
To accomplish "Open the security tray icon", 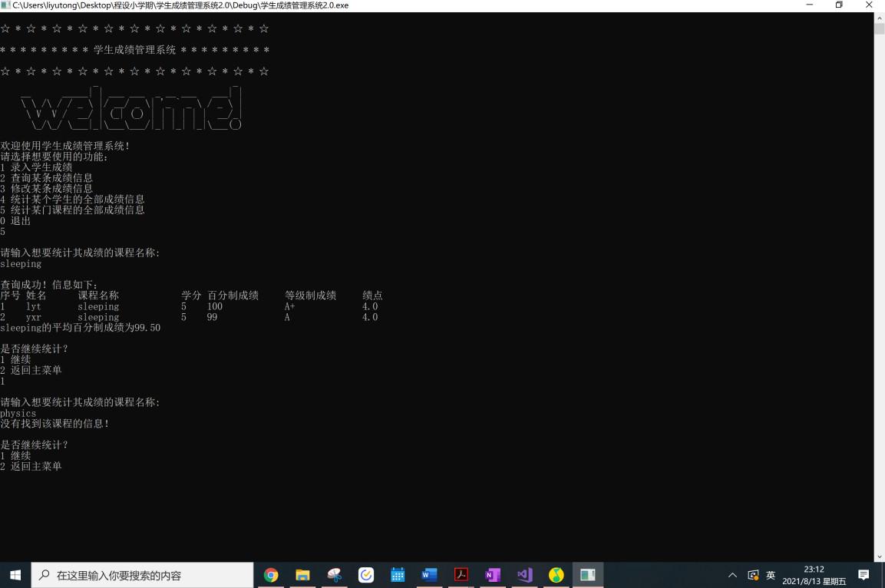I will click(753, 575).
